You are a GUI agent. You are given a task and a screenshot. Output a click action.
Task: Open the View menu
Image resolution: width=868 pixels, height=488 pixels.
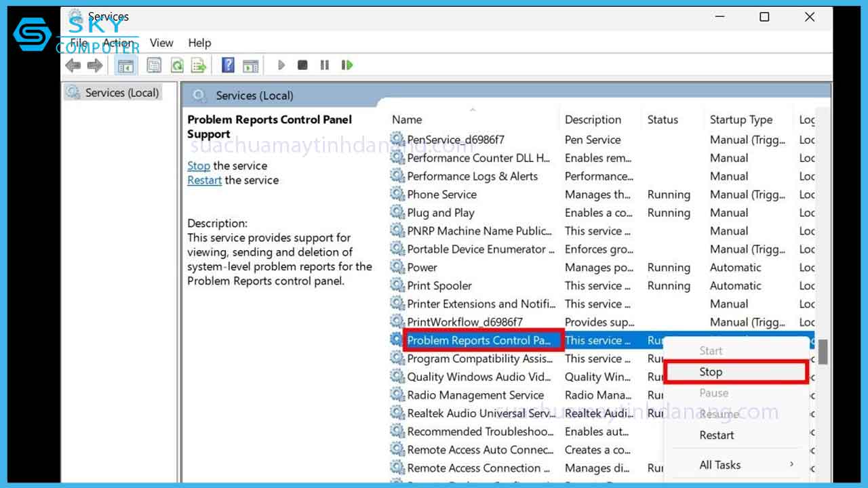161,43
